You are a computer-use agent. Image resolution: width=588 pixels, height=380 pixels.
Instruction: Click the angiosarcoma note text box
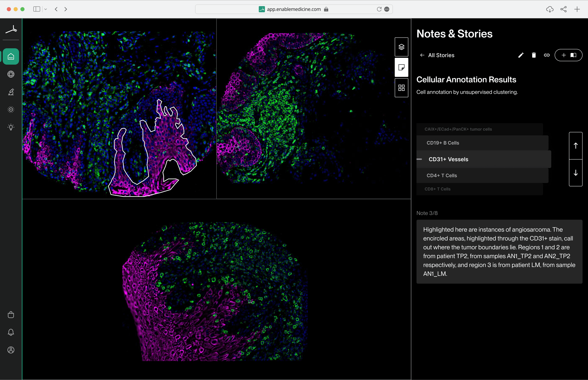[499, 251]
